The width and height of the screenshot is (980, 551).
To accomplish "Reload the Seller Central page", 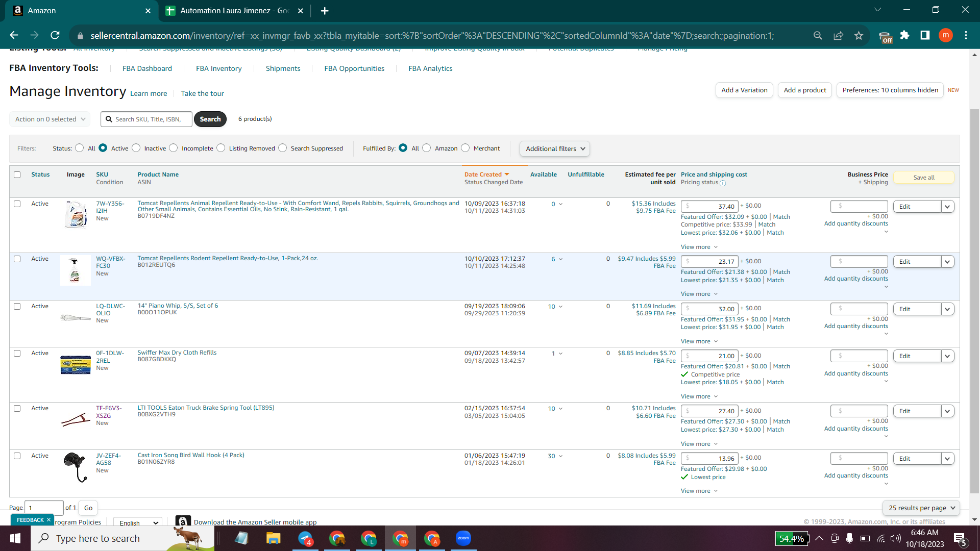I will pos(55,35).
